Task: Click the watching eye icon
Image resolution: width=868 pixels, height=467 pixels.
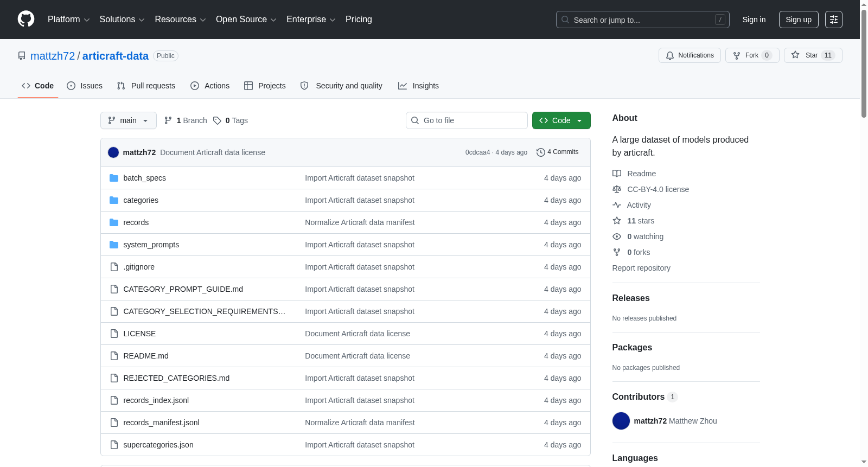Action: 617,236
